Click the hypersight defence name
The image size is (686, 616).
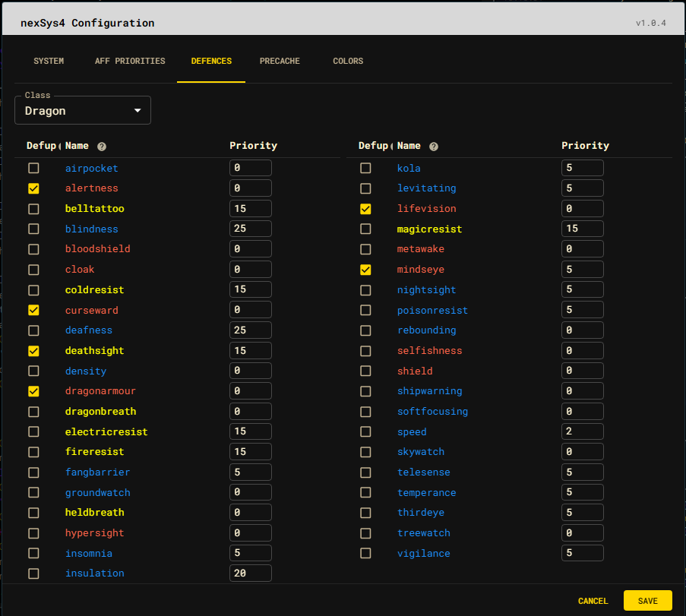coord(94,533)
